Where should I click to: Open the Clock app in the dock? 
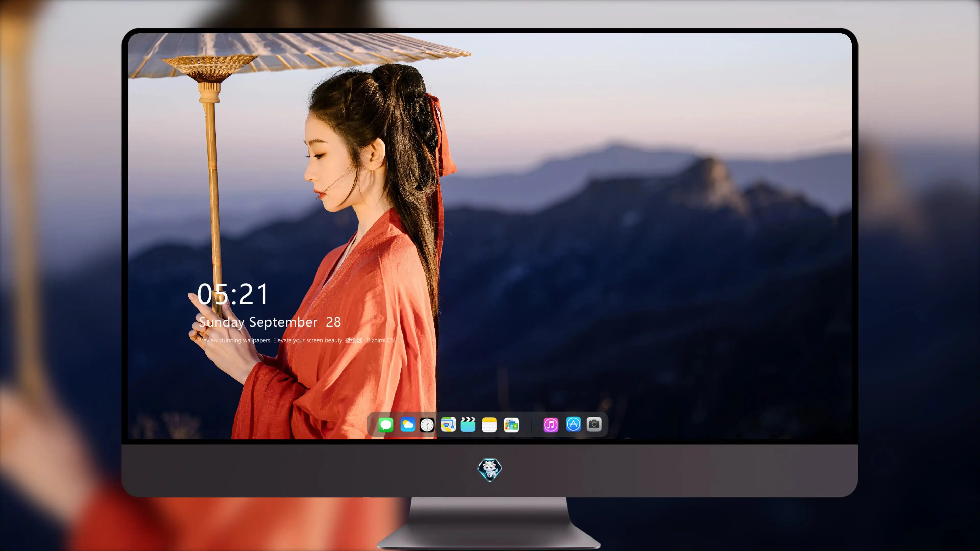(x=427, y=425)
